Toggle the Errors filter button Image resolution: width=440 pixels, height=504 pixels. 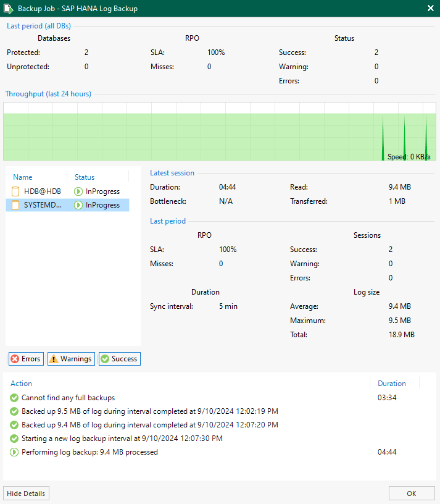[x=26, y=359]
